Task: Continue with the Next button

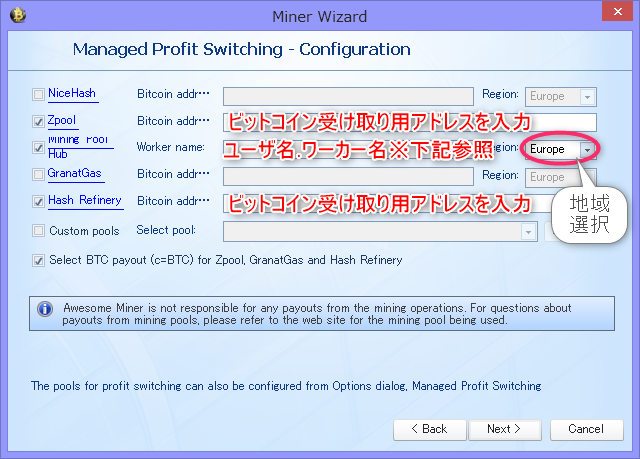Action: (x=505, y=430)
